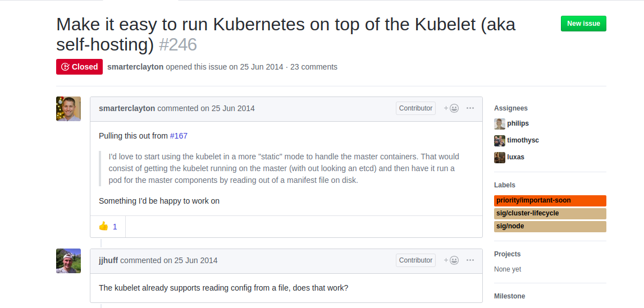644x308 pixels.
Task: Open three-dot menu on smarterclayton's comment
Action: tap(471, 108)
